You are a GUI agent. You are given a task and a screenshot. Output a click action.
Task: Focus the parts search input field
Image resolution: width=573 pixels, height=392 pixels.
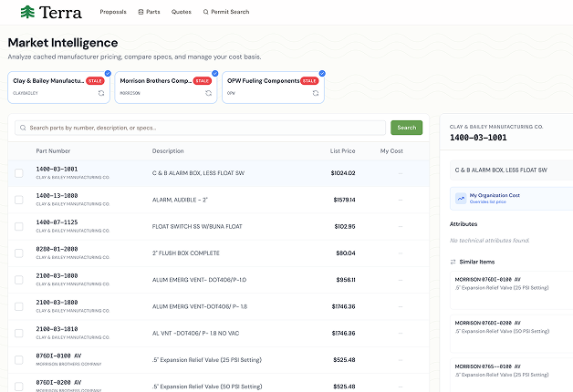pyautogui.click(x=200, y=128)
